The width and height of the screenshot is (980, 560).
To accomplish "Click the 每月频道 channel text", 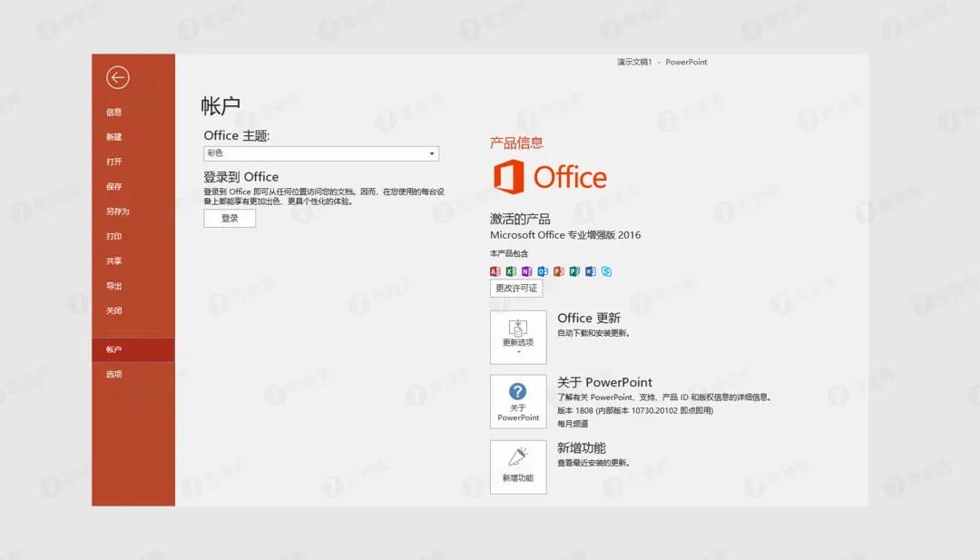I will [573, 424].
